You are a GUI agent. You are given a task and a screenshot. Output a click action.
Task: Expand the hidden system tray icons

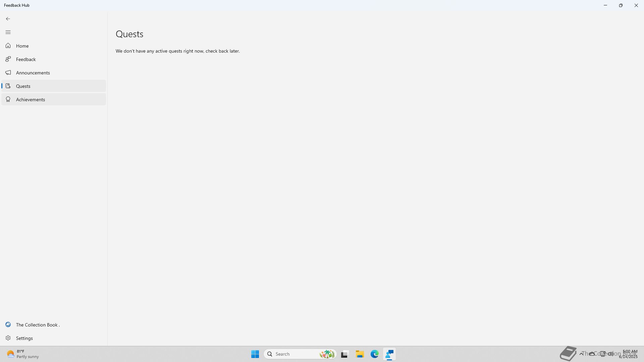click(x=581, y=354)
